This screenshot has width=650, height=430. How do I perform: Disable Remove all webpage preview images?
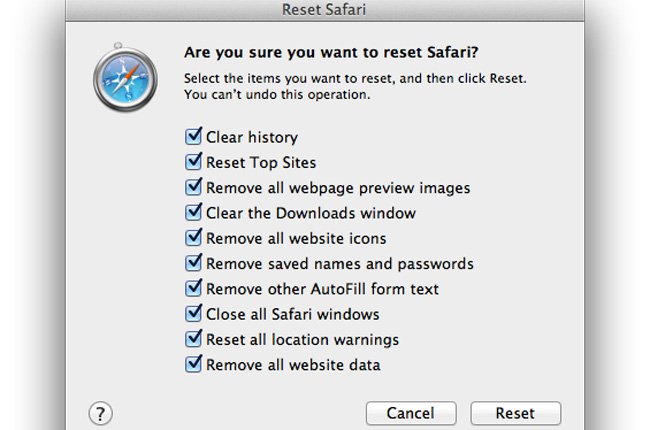[194, 187]
